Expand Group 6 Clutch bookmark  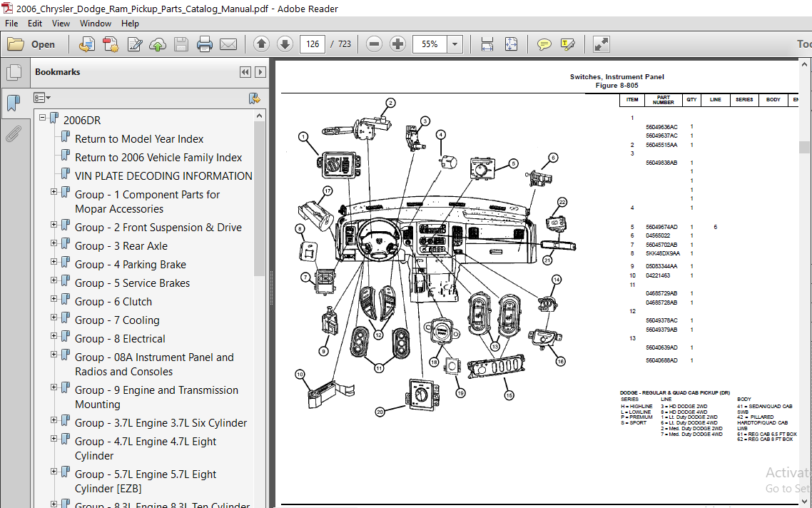[54, 299]
